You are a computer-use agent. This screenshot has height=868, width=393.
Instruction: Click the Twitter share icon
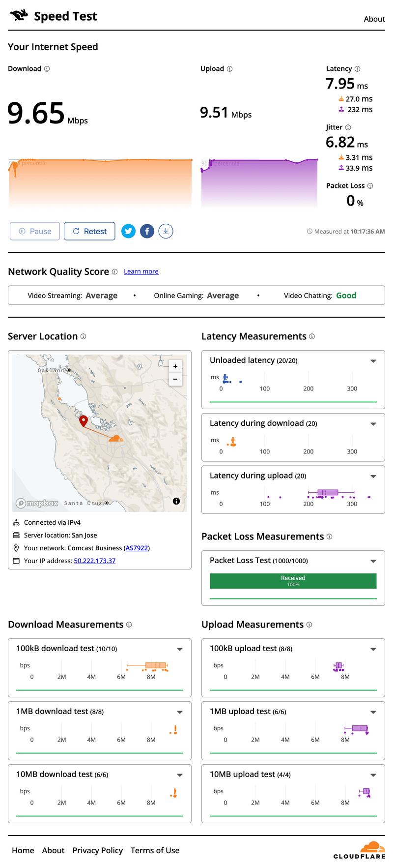click(128, 231)
